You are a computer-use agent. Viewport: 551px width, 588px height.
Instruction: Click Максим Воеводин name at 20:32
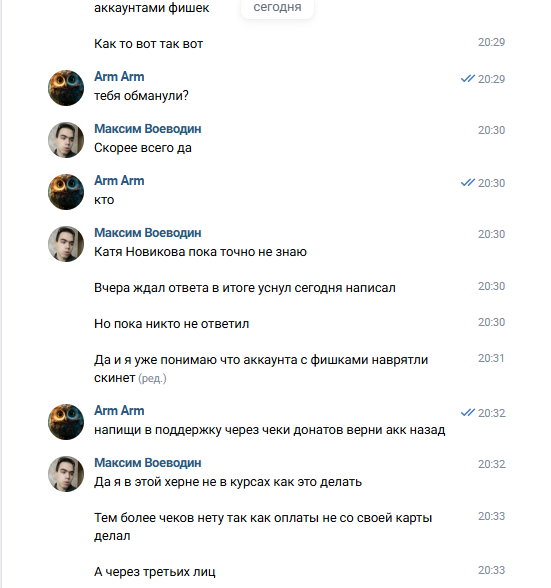click(147, 463)
